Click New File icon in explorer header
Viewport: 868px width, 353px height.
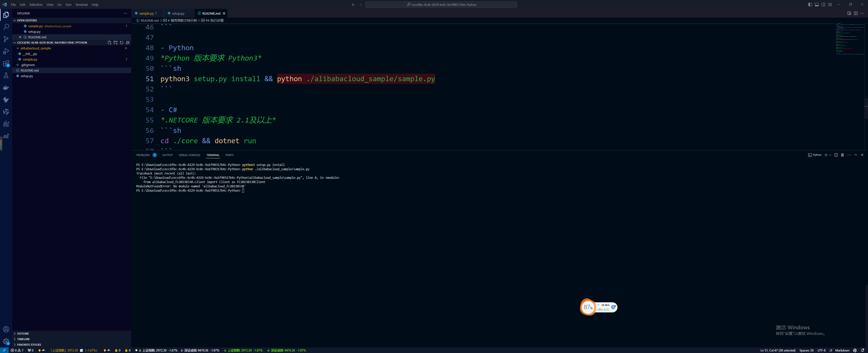click(x=109, y=43)
